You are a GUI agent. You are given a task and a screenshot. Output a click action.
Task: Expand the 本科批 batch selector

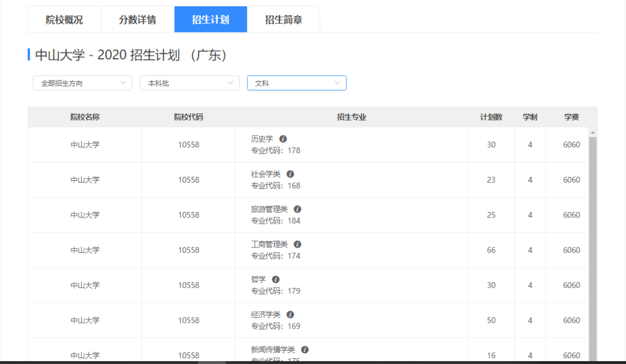coord(189,83)
